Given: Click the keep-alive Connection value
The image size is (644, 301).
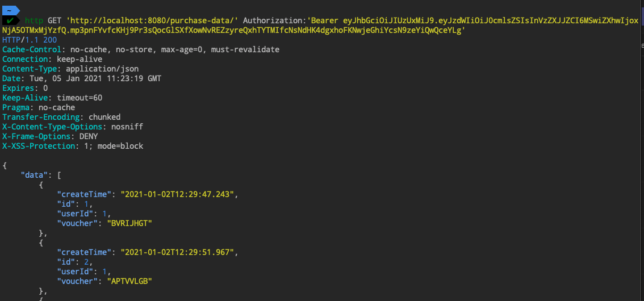Looking at the screenshot, I should coord(80,60).
